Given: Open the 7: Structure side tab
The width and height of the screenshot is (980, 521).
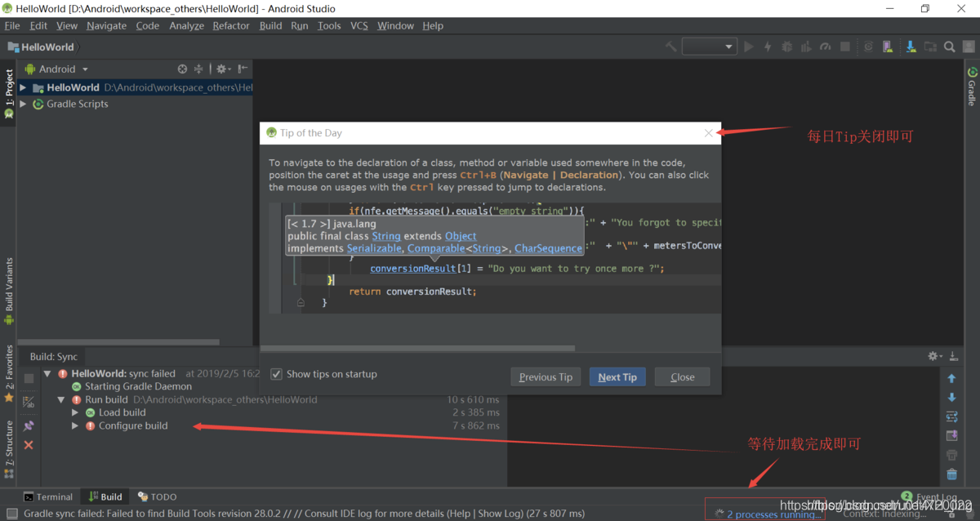Looking at the screenshot, I should (8, 449).
